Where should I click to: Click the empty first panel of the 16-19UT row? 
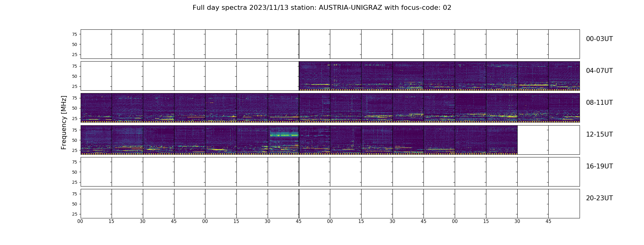point(96,172)
